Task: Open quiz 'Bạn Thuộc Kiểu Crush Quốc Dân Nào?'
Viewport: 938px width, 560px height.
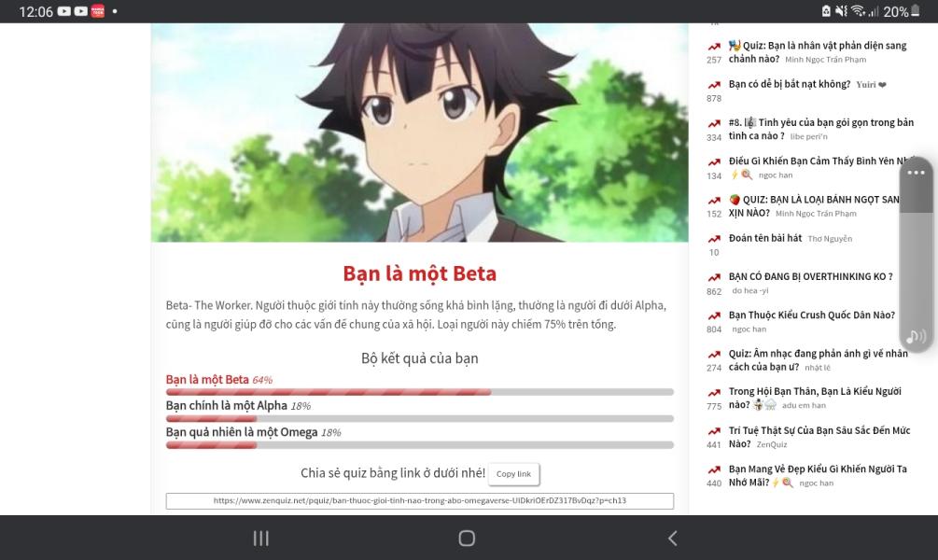Action: pyautogui.click(x=810, y=315)
